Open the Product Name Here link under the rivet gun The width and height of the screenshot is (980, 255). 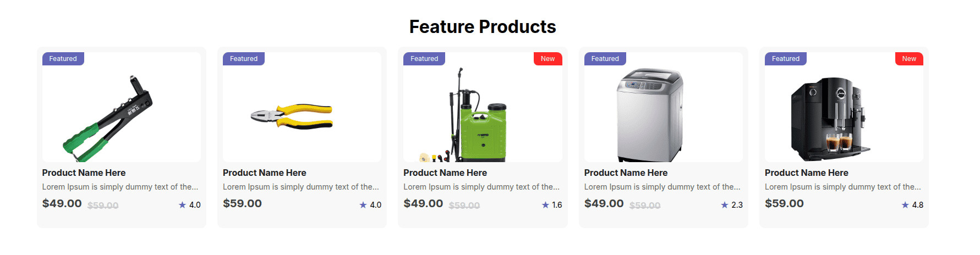tap(84, 173)
